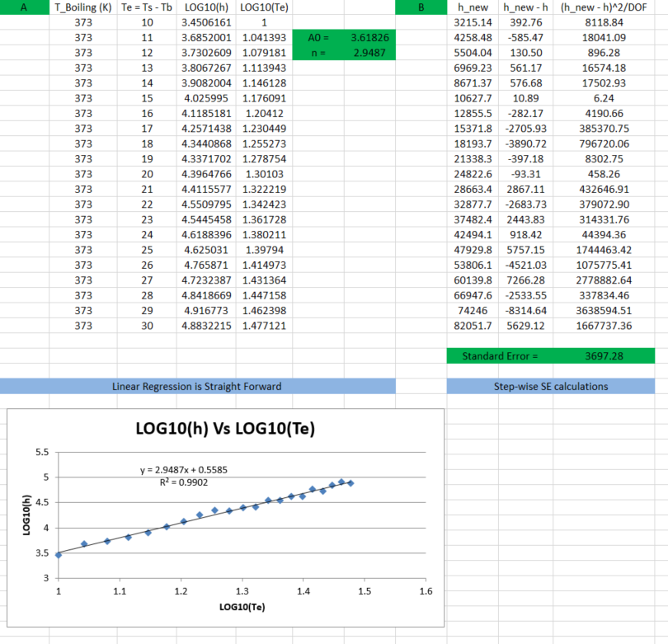
Task: Select the chart title LOG10(h) Vs LOG10(Te)
Action: [x=226, y=429]
